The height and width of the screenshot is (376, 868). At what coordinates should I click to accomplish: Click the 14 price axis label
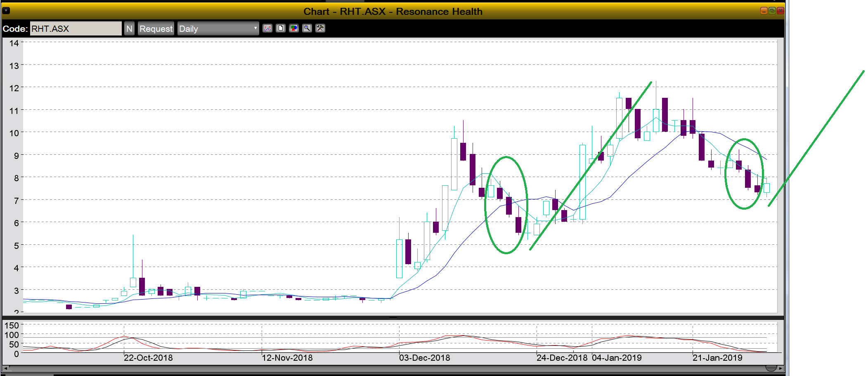(14, 43)
